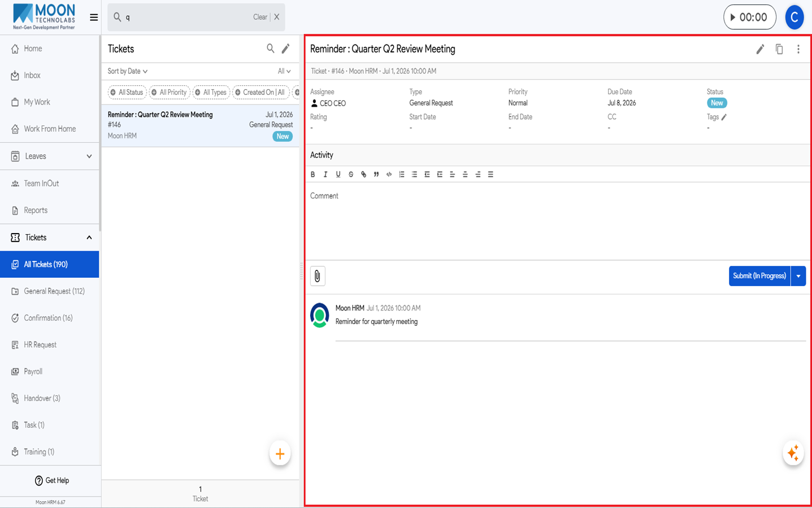
Task: Click the assignee 'CEO CEO'
Action: 328,103
